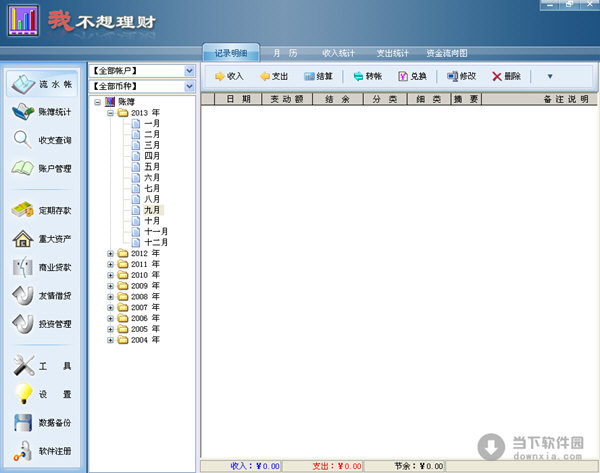Click the 变动额 column header

click(287, 99)
